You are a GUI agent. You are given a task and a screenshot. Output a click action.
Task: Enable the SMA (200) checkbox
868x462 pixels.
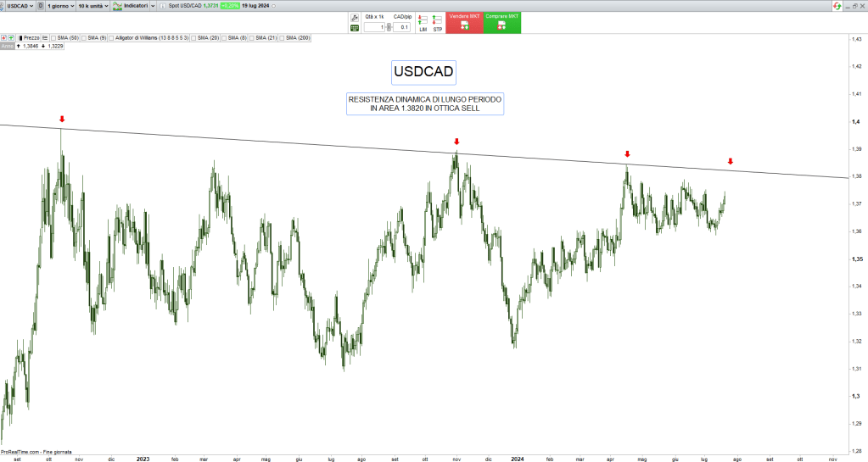[x=282, y=38]
